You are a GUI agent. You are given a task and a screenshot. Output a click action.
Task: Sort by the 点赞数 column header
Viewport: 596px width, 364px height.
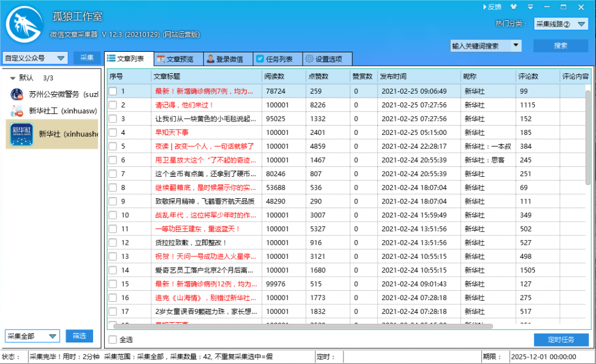click(x=328, y=76)
